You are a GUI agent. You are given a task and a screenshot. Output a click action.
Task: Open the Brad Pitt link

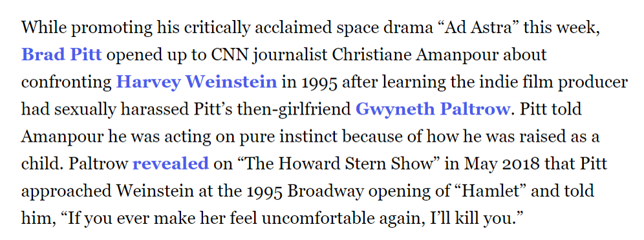pyautogui.click(x=61, y=54)
